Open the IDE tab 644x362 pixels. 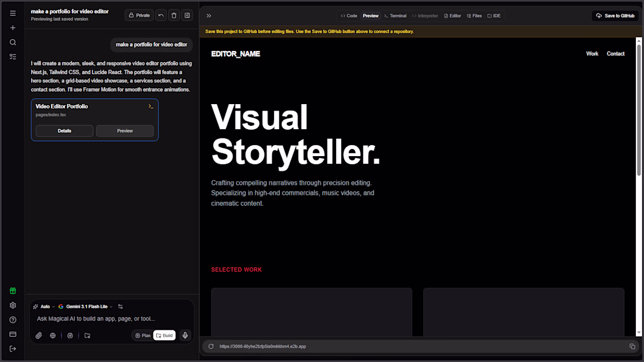[494, 16]
